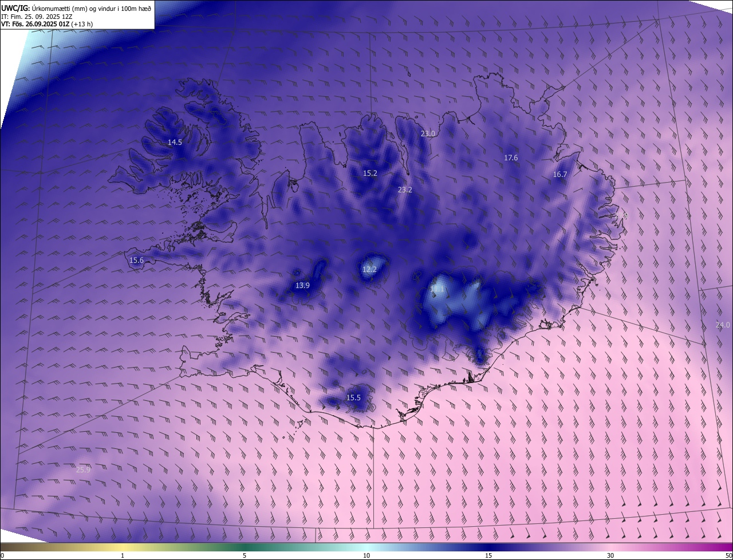Click the '15' tick label on the scale
Screen dimensions: 733x560
point(488,555)
